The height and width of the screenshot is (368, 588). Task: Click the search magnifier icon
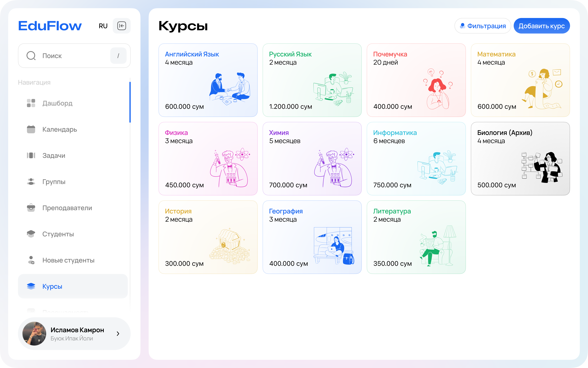[31, 56]
